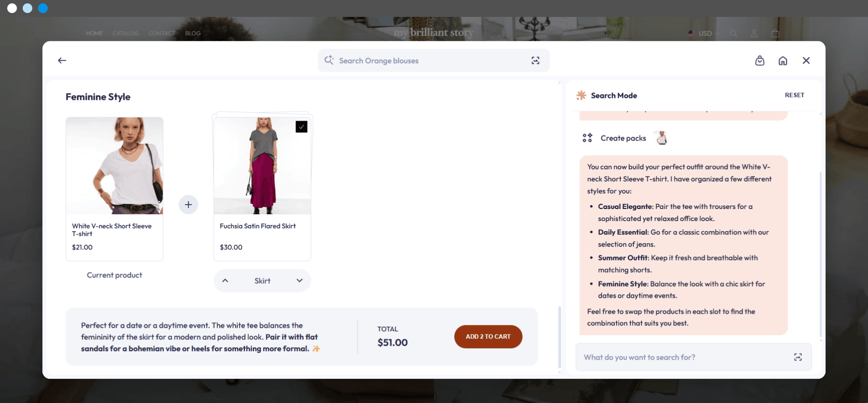This screenshot has height=403, width=868.
Task: Click the chat panel scrollbar
Action: pos(820,255)
